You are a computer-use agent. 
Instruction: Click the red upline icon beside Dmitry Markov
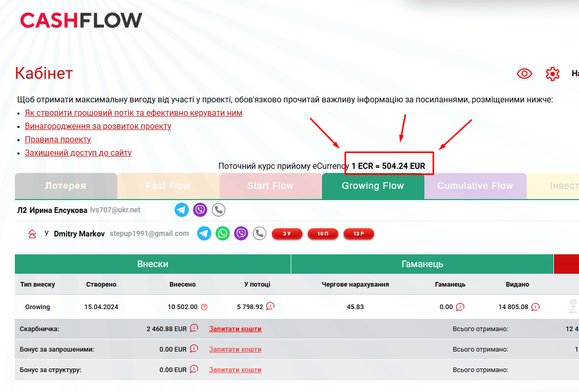[x=32, y=234]
